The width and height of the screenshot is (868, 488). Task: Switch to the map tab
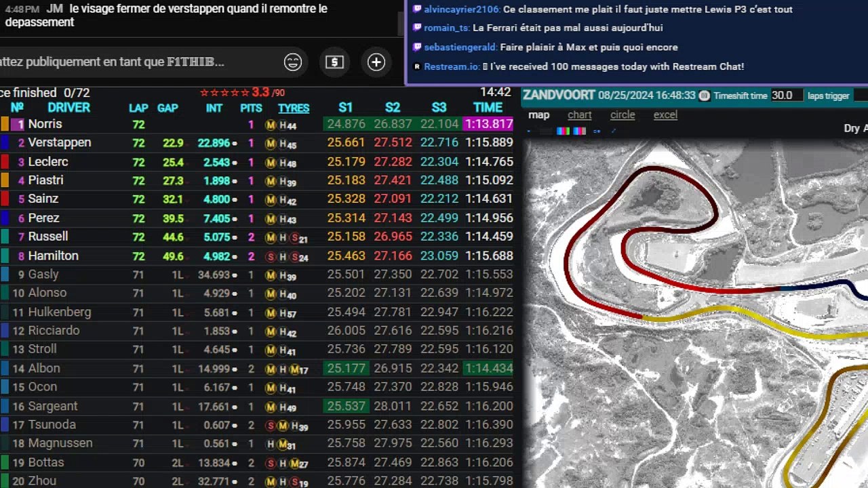pyautogui.click(x=539, y=115)
